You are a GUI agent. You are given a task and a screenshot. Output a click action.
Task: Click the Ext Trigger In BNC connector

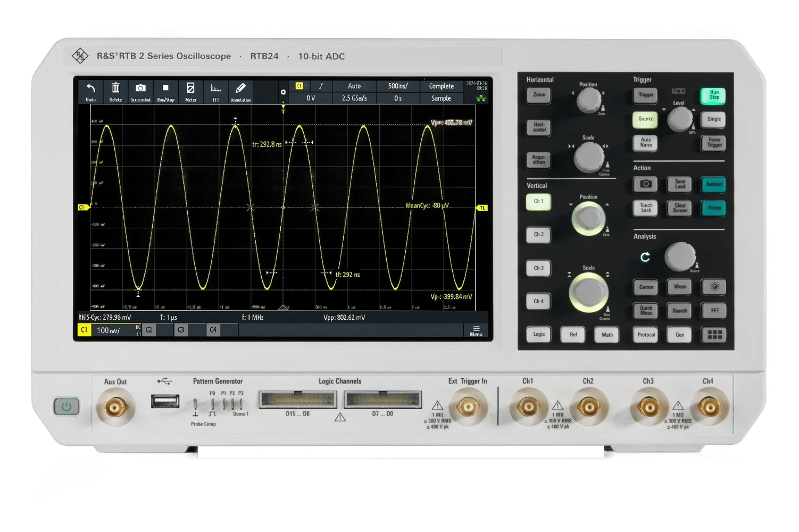point(468,408)
